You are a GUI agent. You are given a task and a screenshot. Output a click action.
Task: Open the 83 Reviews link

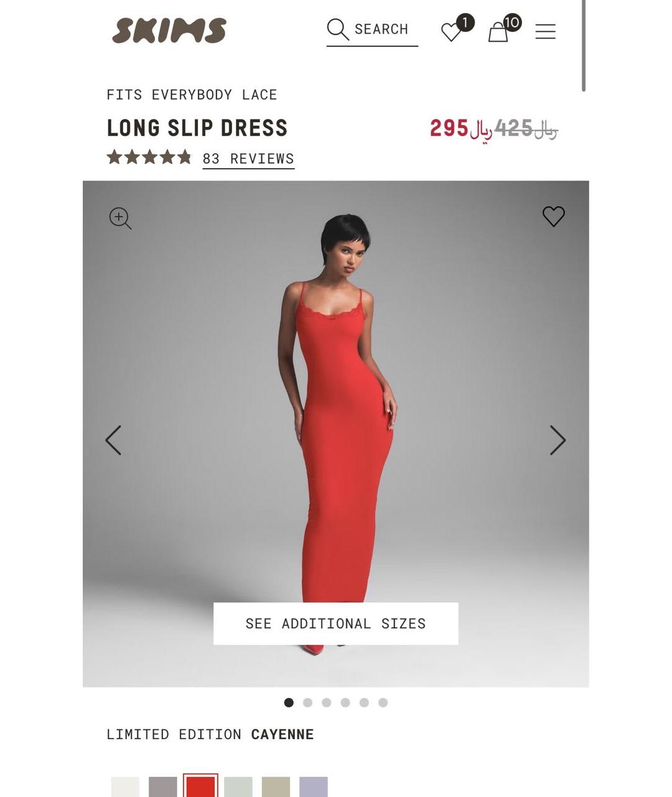[x=248, y=159]
